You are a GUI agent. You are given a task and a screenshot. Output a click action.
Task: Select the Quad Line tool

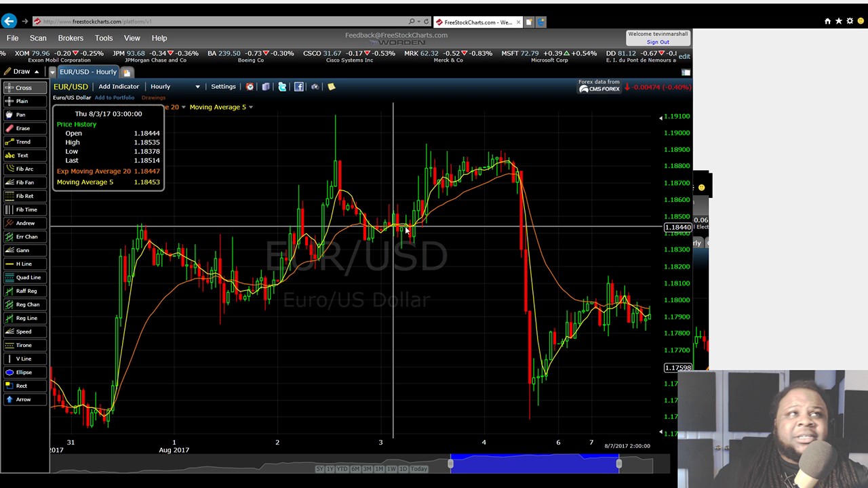pyautogui.click(x=24, y=277)
